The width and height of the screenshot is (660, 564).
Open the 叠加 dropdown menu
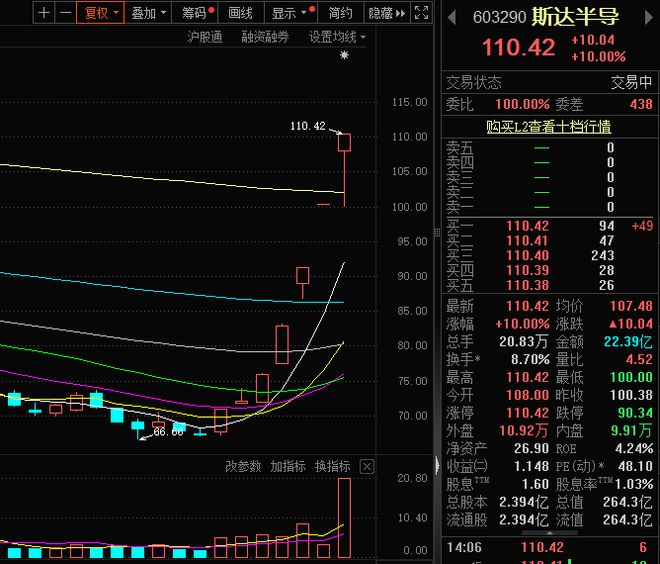[x=148, y=13]
